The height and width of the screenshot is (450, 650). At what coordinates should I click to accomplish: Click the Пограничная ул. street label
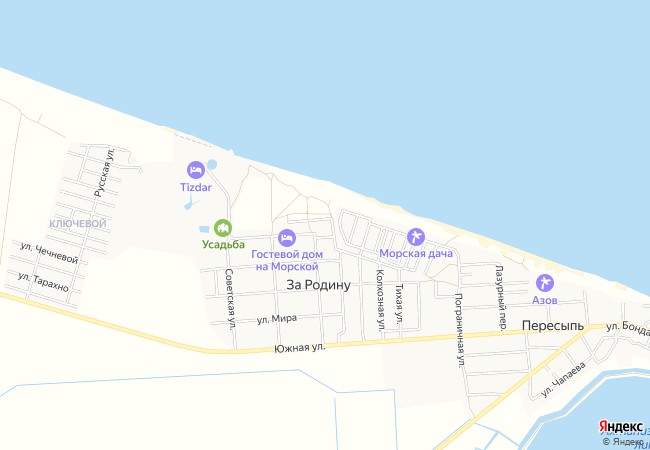click(459, 330)
